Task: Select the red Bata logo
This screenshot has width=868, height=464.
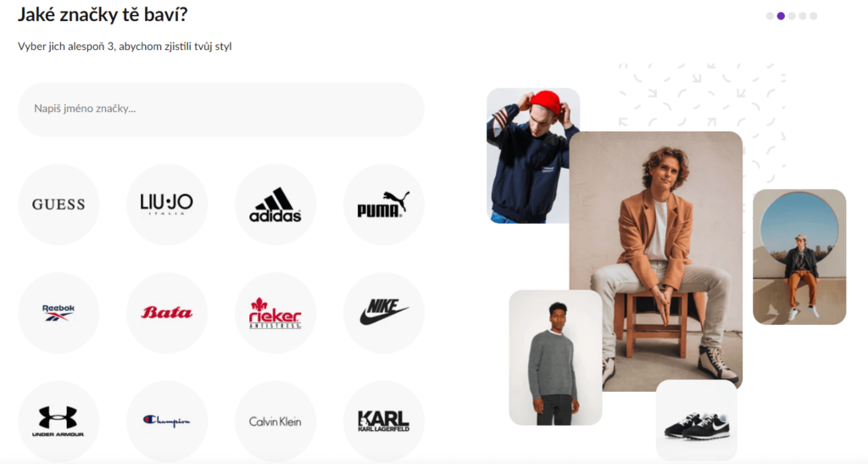Action: (167, 313)
